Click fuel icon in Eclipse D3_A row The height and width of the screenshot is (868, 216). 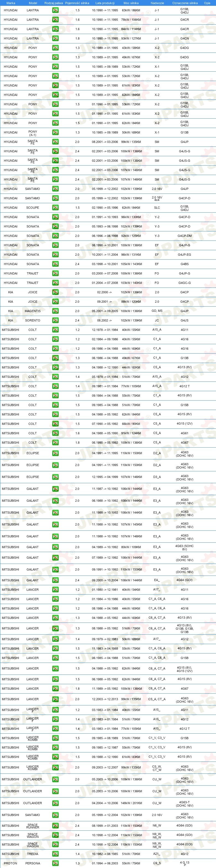pos(56,477)
